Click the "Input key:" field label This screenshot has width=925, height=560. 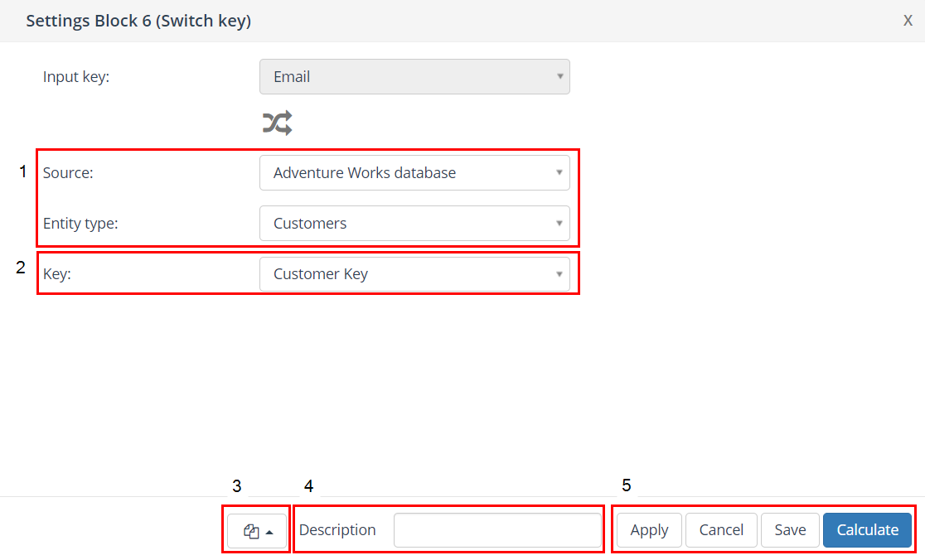[x=76, y=77]
